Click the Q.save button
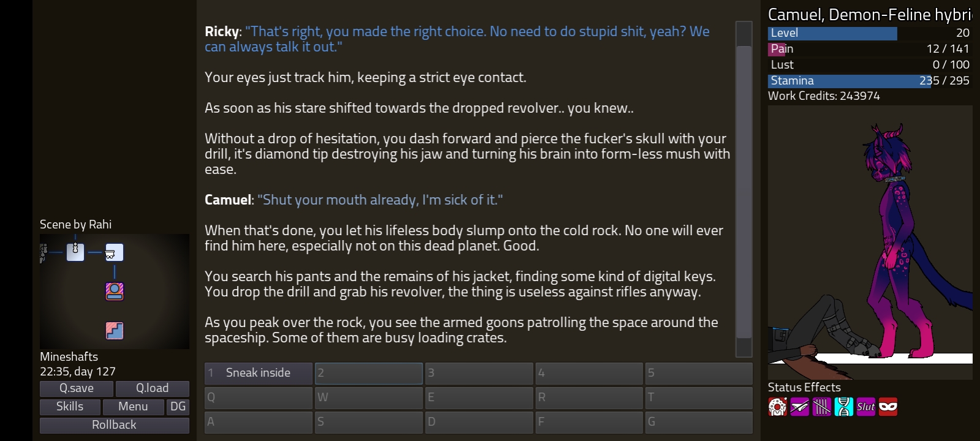This screenshot has height=441, width=980. (x=77, y=388)
